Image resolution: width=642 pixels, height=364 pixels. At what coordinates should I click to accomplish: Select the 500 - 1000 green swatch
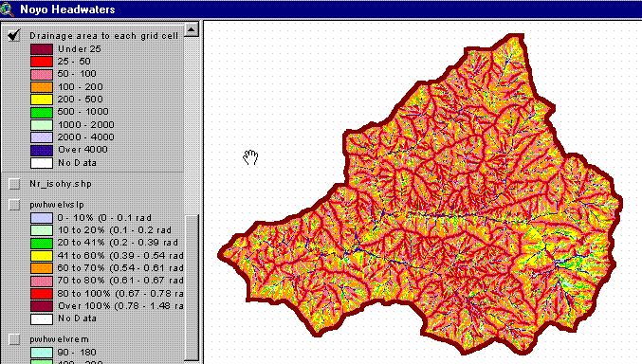click(42, 112)
